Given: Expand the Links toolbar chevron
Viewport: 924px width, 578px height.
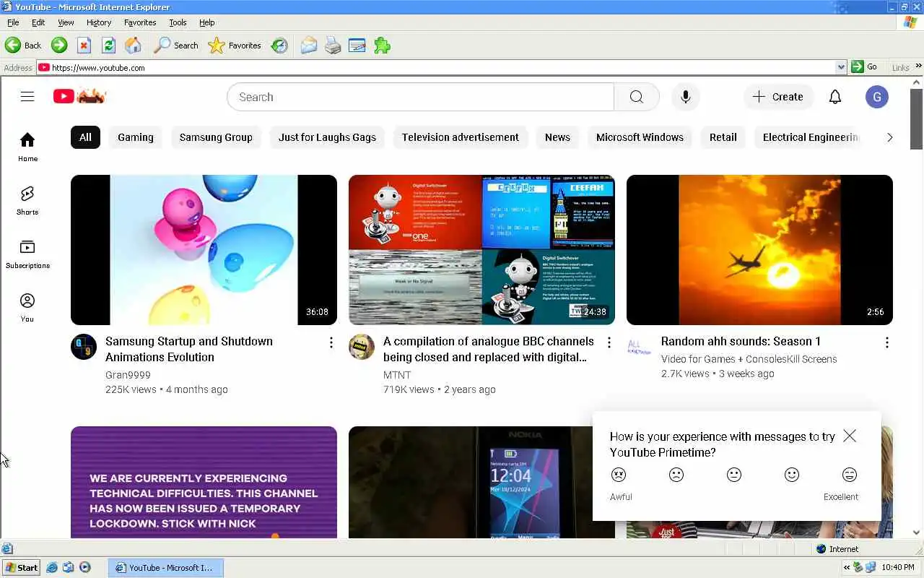Looking at the screenshot, I should [x=919, y=67].
